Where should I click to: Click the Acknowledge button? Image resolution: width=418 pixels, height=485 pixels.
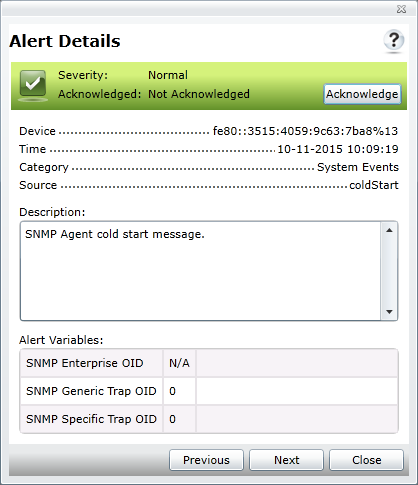pos(362,94)
